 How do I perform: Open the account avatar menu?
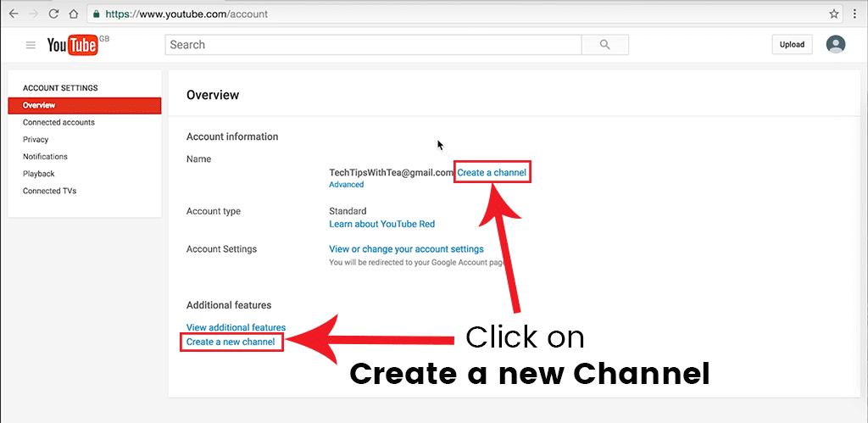(x=836, y=45)
